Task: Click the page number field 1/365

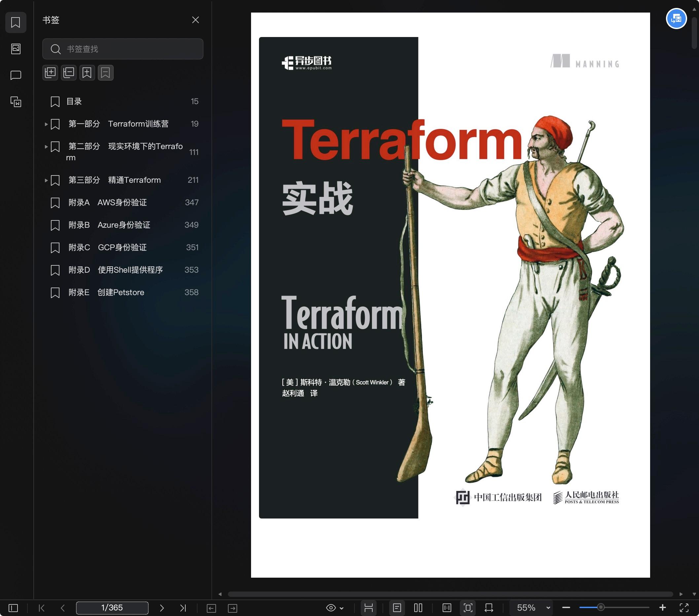Action: click(x=112, y=608)
